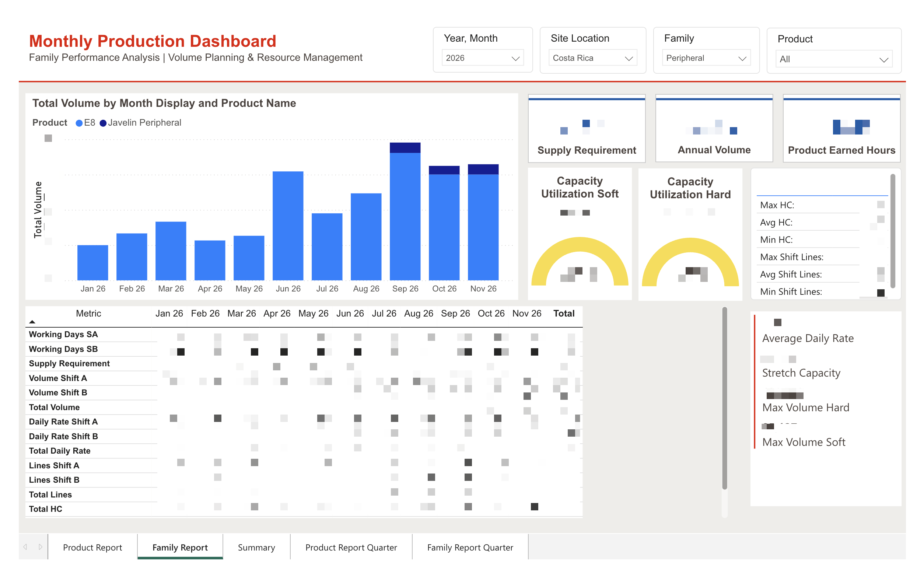The height and width of the screenshot is (566, 924).
Task: Select the Total Lines row
Action: tap(304, 495)
